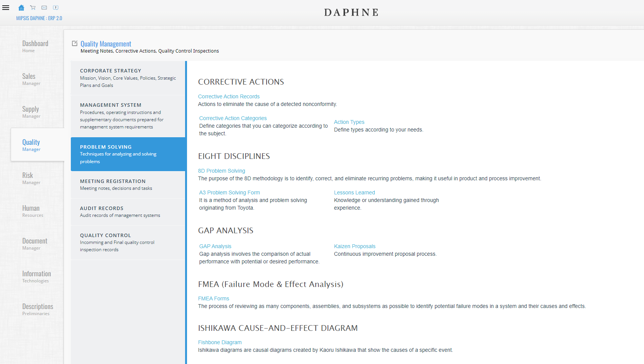Click 'Actions to eliminate the cause' description
The height and width of the screenshot is (364, 644).
click(x=267, y=104)
